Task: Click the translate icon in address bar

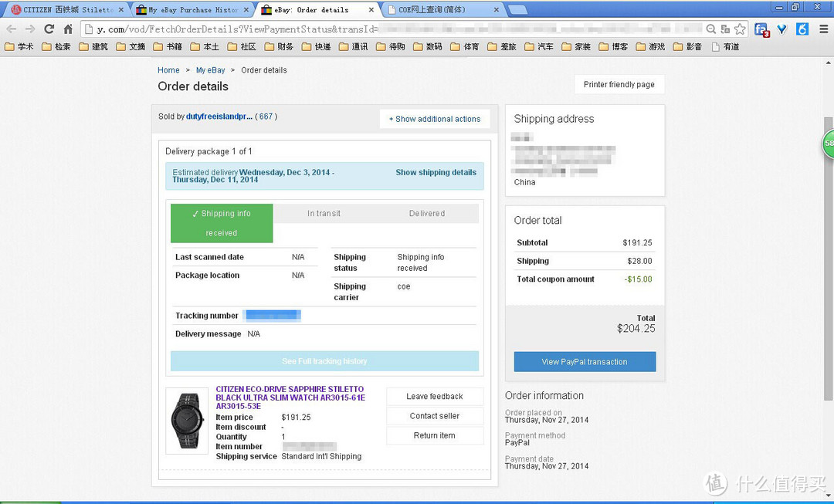Action: pos(725,29)
